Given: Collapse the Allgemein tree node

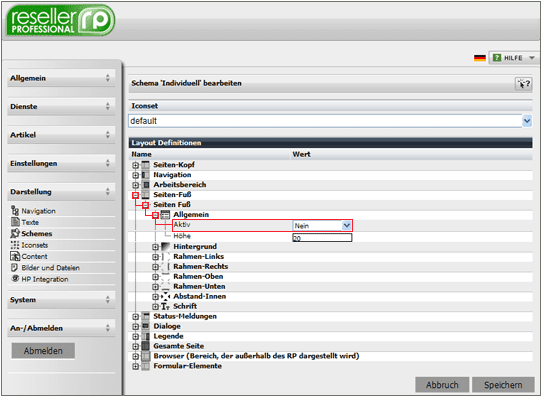Looking at the screenshot, I should click(x=156, y=215).
